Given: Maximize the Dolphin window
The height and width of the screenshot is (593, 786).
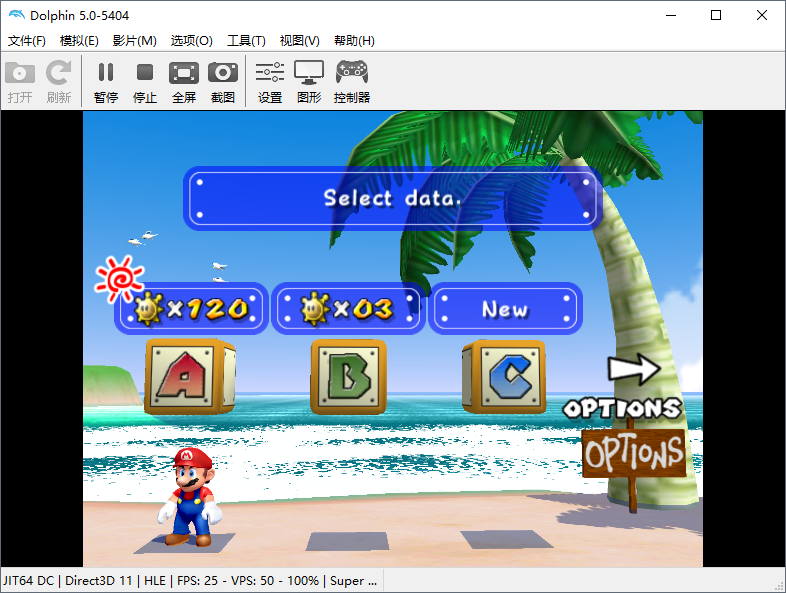Looking at the screenshot, I should [x=716, y=15].
